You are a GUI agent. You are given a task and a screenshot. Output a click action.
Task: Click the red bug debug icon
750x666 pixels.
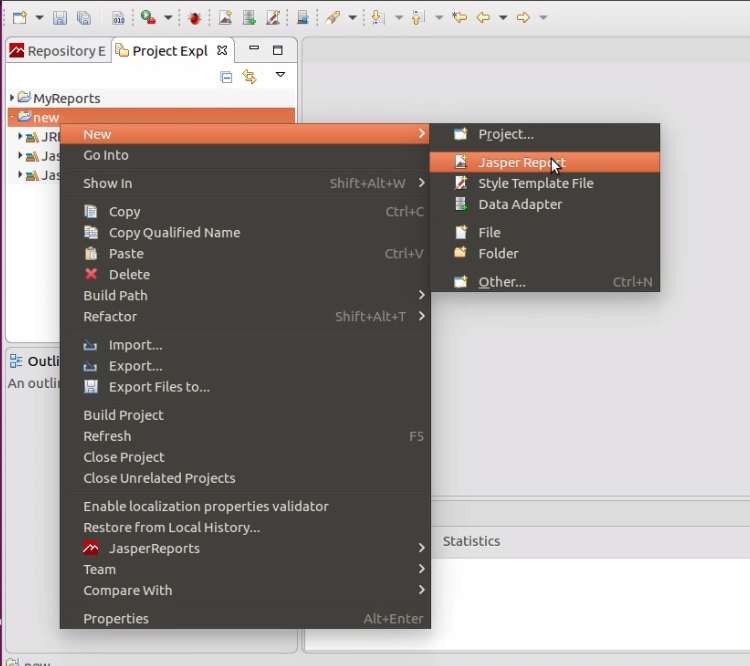[194, 18]
